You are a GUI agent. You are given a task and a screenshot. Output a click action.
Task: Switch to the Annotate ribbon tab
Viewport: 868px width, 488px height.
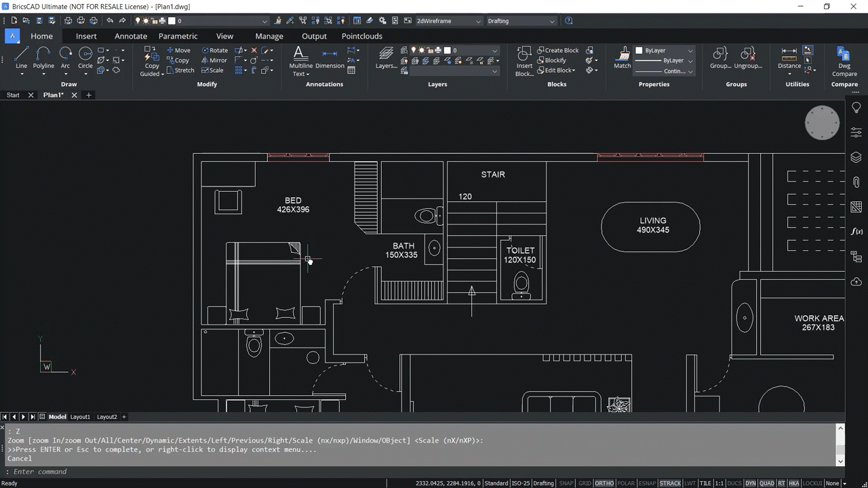pos(130,36)
